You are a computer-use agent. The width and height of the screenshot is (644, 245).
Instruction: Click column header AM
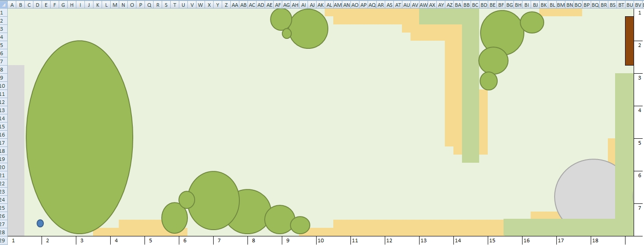tap(338, 5)
